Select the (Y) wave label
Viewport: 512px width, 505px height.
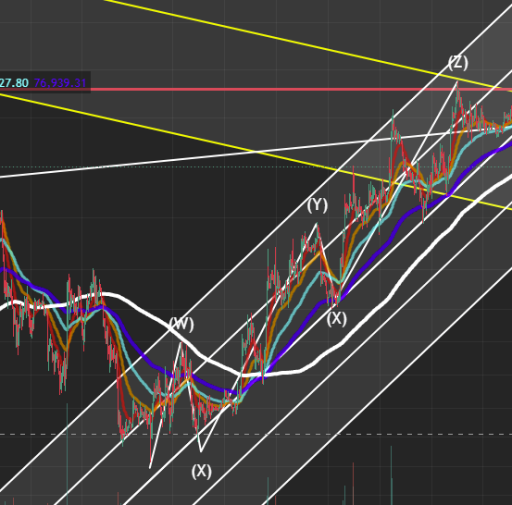tap(317, 205)
